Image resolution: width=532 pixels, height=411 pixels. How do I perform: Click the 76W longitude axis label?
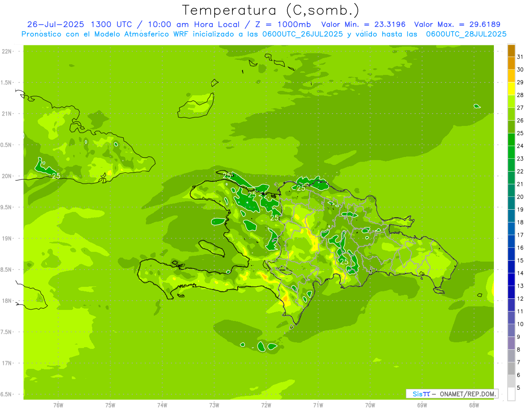coord(58,405)
